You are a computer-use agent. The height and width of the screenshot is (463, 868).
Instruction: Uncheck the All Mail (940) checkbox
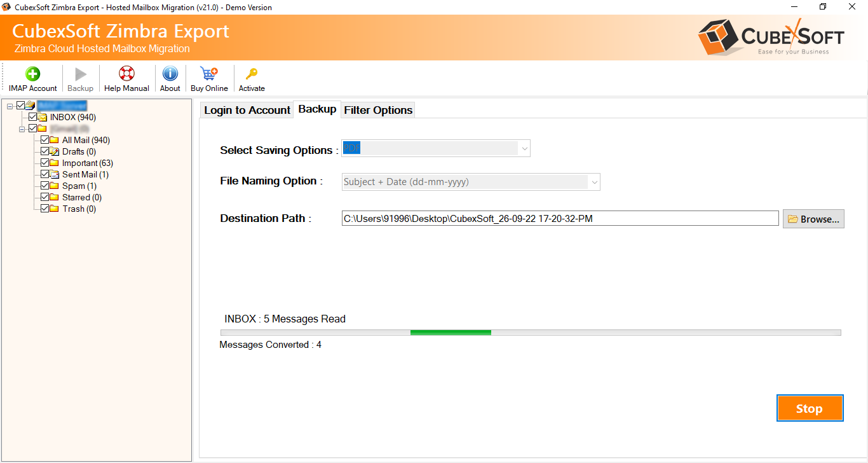pos(45,140)
